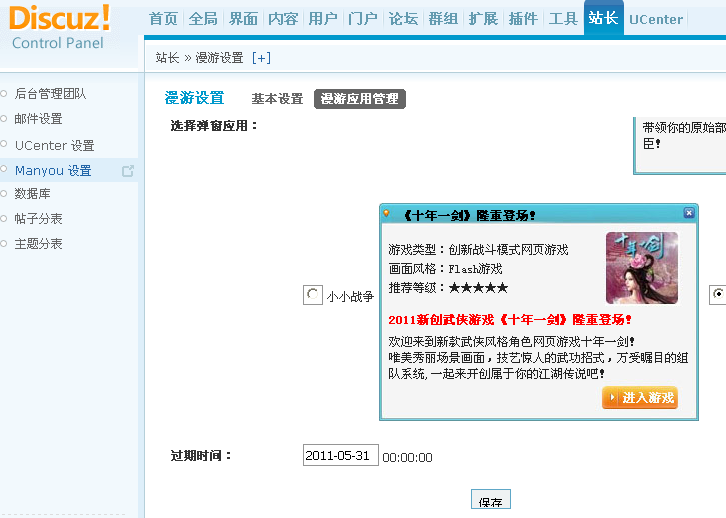
Task: Open the 首页 top menu
Action: [x=163, y=19]
